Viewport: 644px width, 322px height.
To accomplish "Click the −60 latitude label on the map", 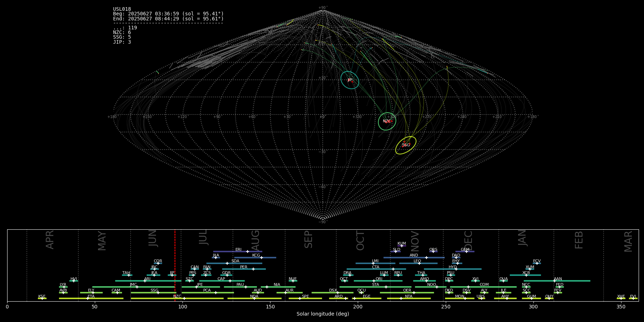I will pyautogui.click(x=322, y=187).
